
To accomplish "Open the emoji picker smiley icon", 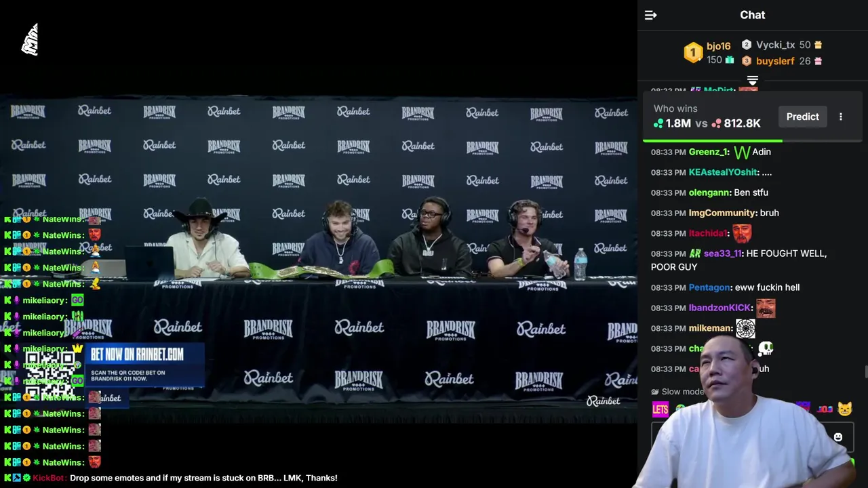I will coord(838,437).
